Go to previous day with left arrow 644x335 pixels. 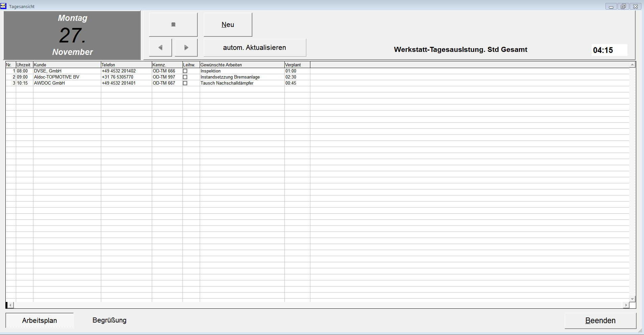(x=161, y=48)
